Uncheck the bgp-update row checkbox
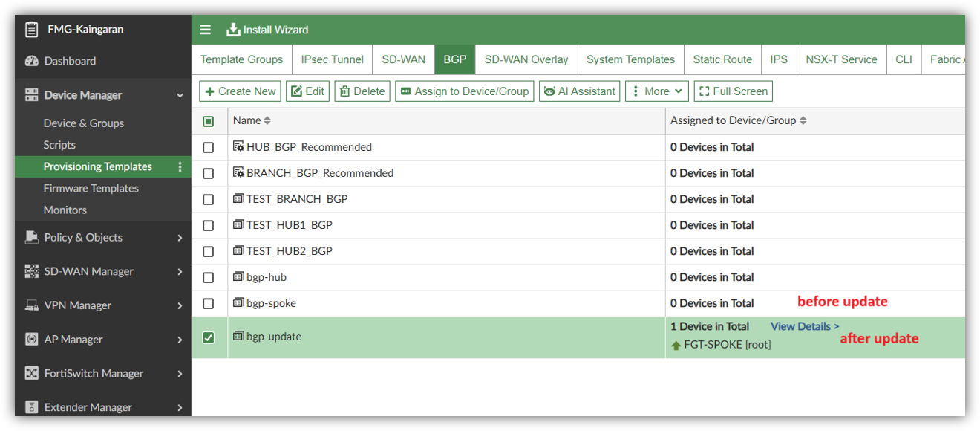This screenshot has width=980, height=431. tap(209, 337)
